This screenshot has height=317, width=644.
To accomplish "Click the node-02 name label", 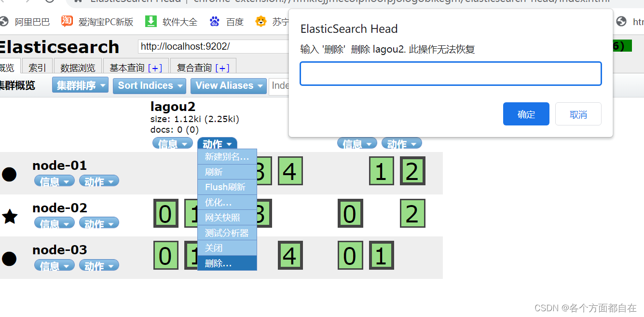I will 60,208.
